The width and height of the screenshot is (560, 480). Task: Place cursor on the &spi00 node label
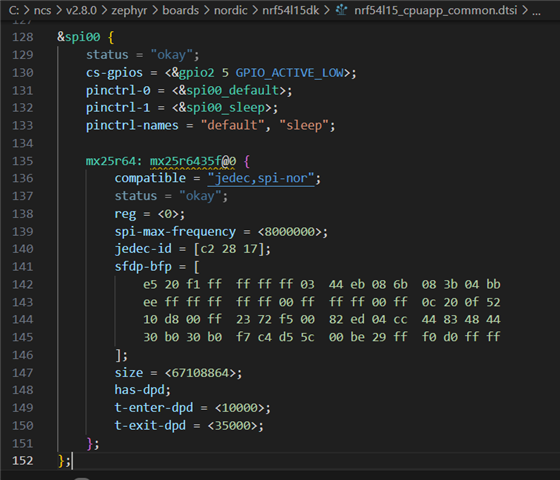pos(79,37)
